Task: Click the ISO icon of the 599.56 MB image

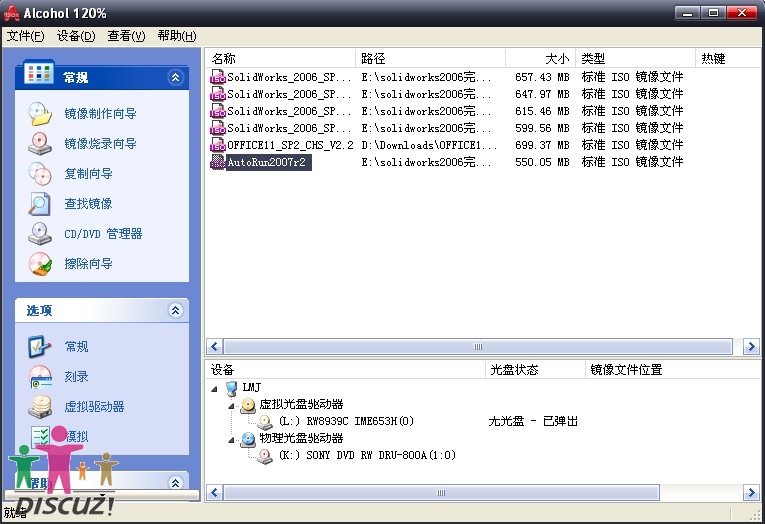Action: click(218, 128)
